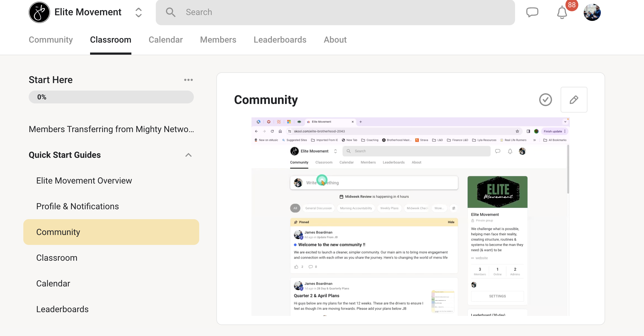Image resolution: width=644 pixels, height=336 pixels.
Task: Click the user profile avatar
Action: tap(592, 12)
